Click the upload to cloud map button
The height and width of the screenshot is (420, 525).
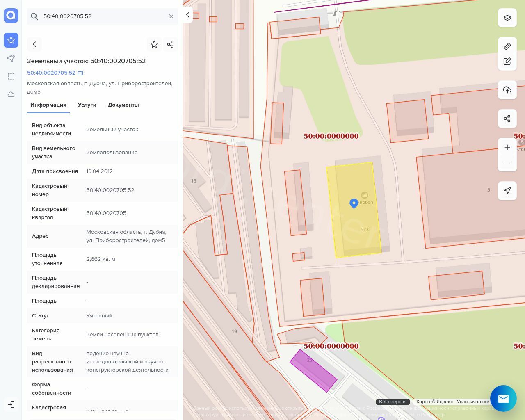coord(507,90)
